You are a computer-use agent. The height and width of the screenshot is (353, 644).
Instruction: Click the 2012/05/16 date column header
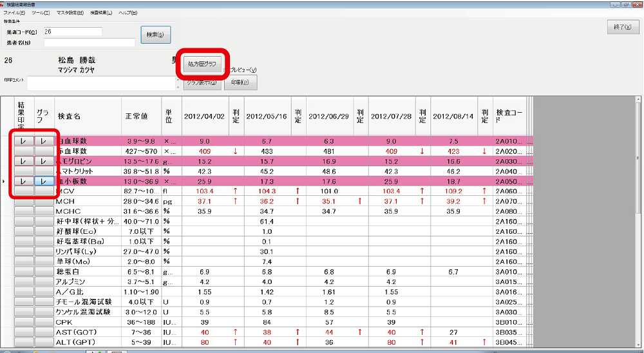click(268, 117)
